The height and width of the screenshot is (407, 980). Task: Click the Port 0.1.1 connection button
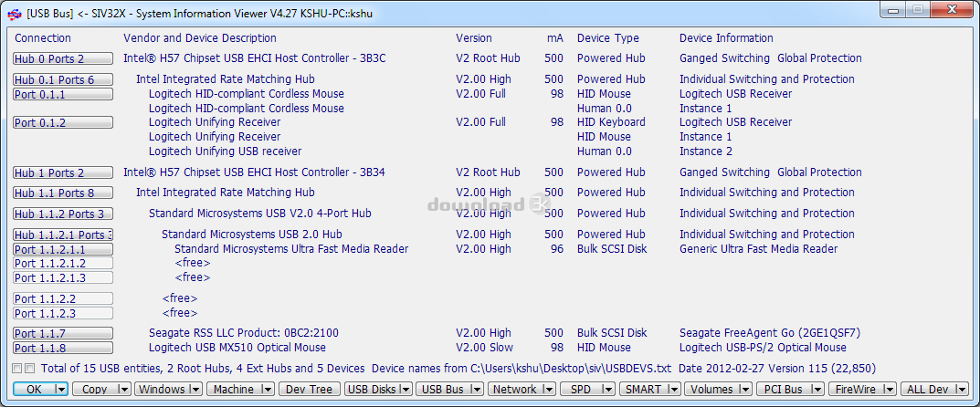tap(63, 94)
